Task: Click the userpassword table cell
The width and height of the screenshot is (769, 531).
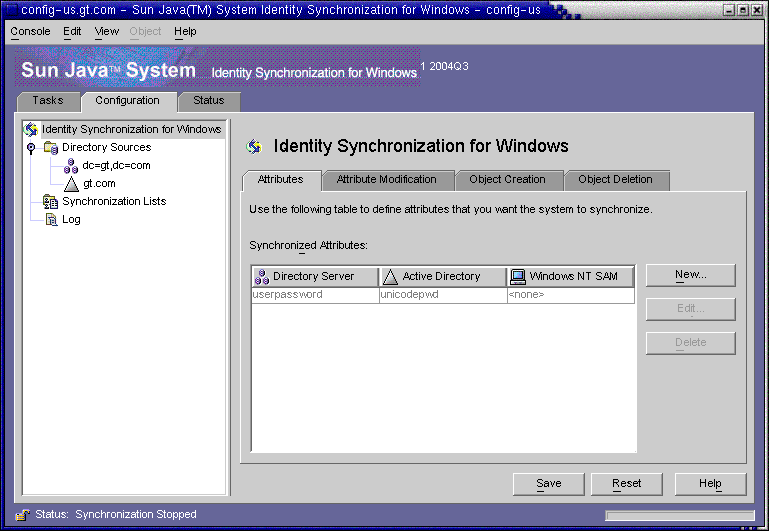Action: (315, 295)
